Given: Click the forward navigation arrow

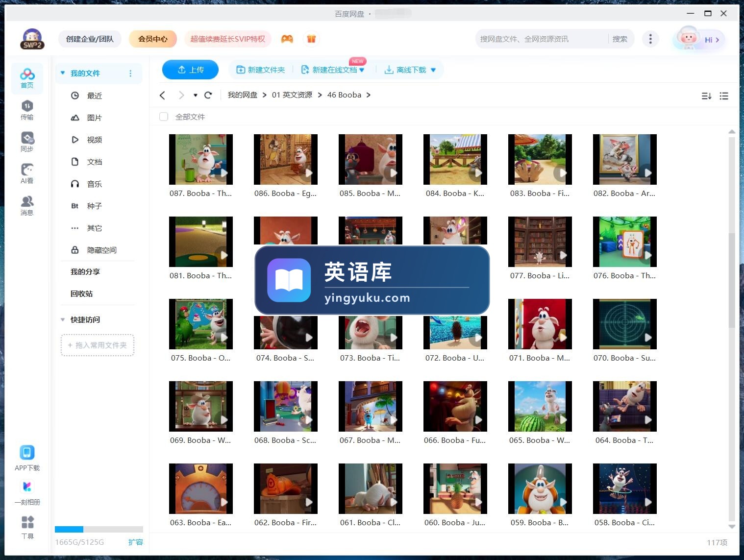Looking at the screenshot, I should 181,95.
